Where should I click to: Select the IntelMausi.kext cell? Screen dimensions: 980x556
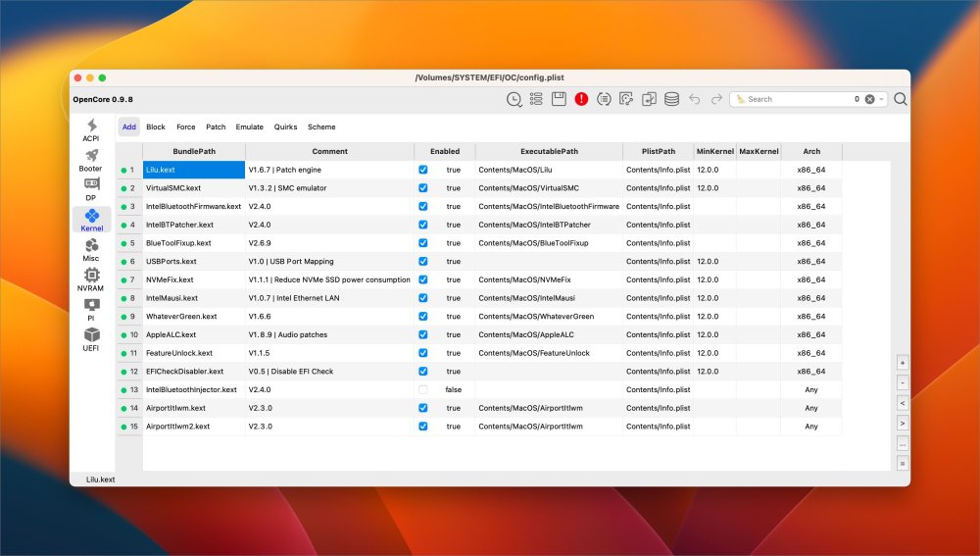coord(194,298)
